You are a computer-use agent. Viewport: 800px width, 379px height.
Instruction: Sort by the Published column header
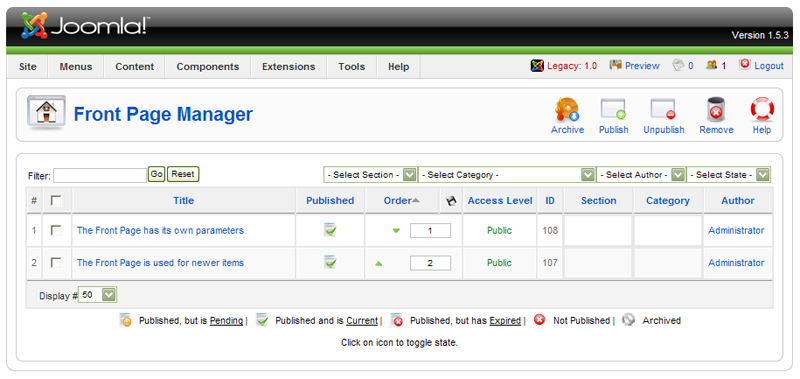point(330,200)
